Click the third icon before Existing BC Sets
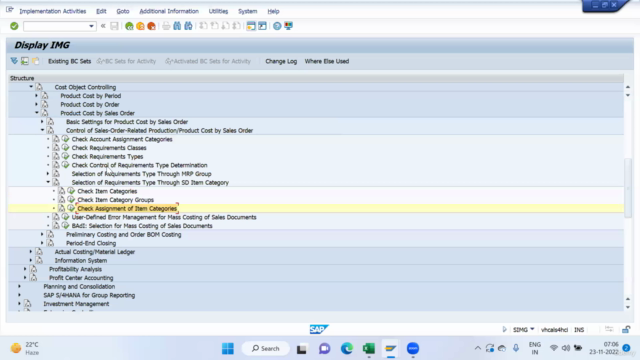This screenshot has width=640, height=360. click(36, 61)
